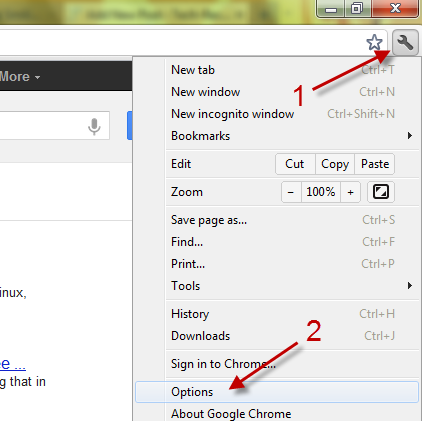Click the Cut button

(x=295, y=164)
